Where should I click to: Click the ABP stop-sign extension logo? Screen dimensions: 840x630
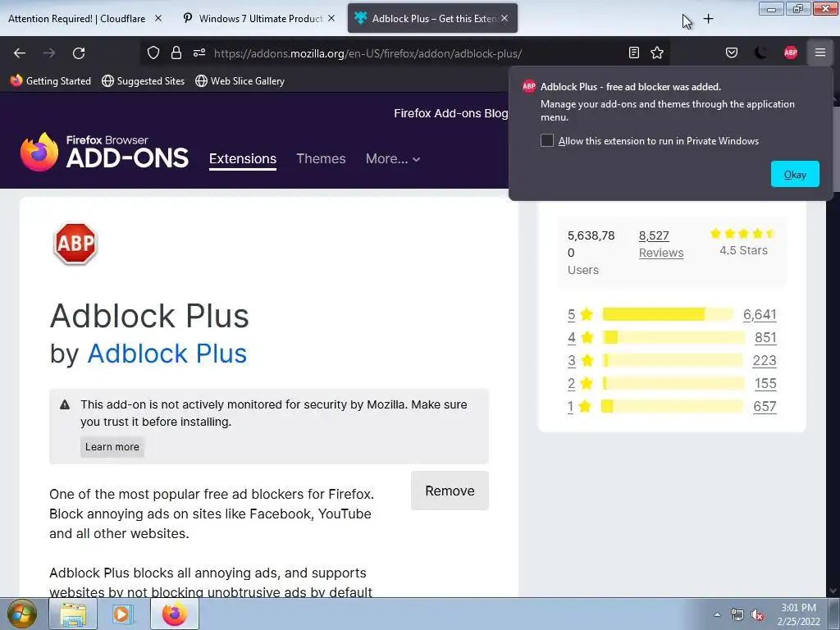point(75,244)
